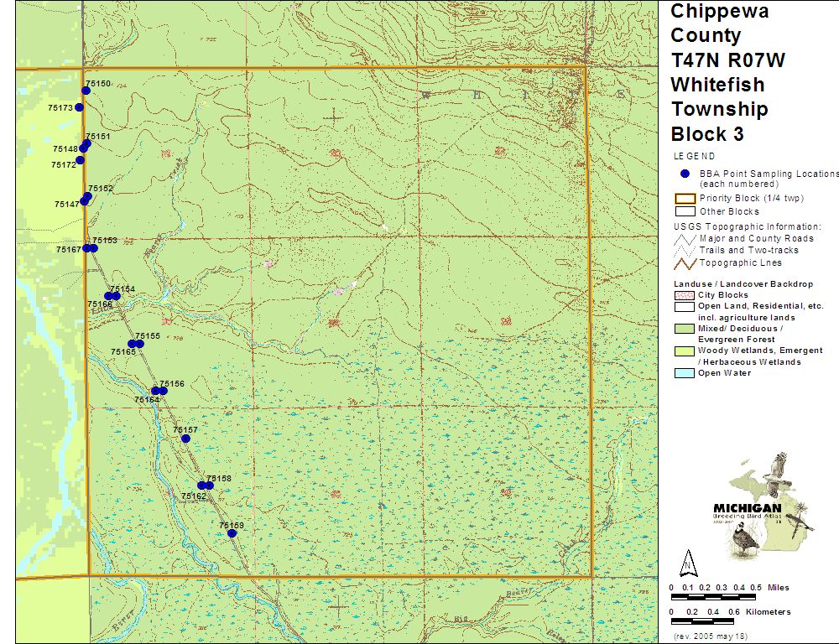
Task: Click the Trails and Two-tracks legend symbol
Action: [x=685, y=250]
